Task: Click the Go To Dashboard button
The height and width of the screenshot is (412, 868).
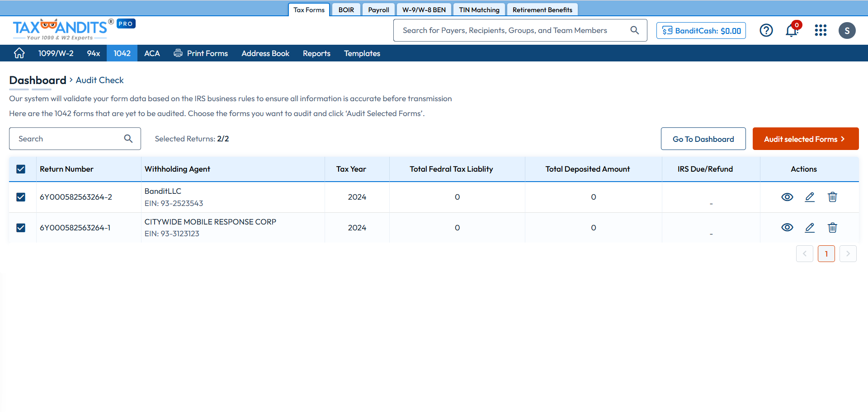Action: click(703, 139)
